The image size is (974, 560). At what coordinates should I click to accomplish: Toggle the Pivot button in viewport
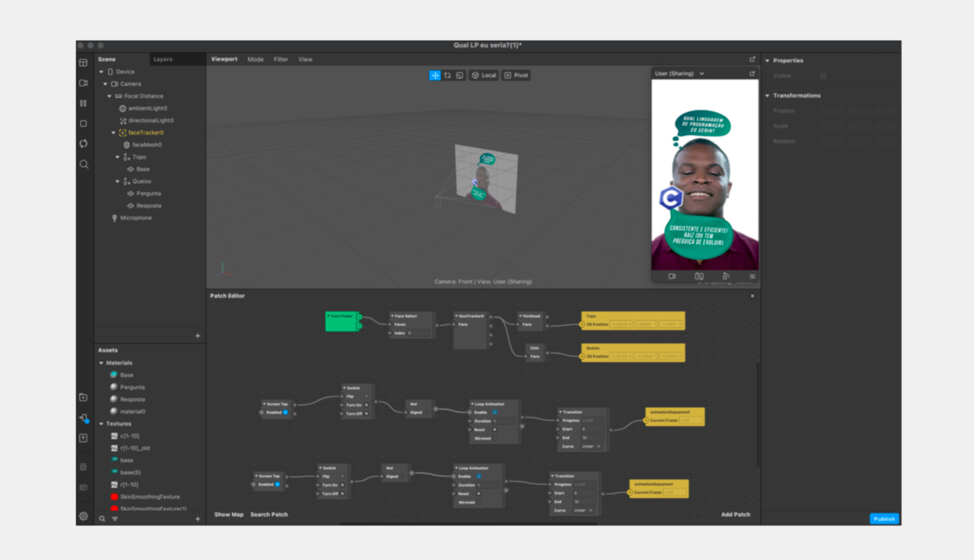(x=516, y=76)
